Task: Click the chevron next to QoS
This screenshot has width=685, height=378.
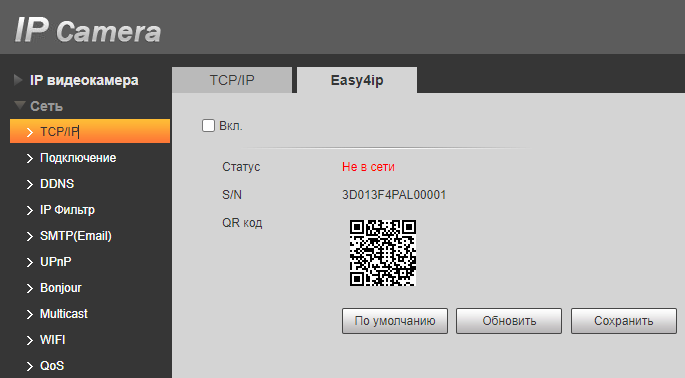Action: (x=30, y=367)
